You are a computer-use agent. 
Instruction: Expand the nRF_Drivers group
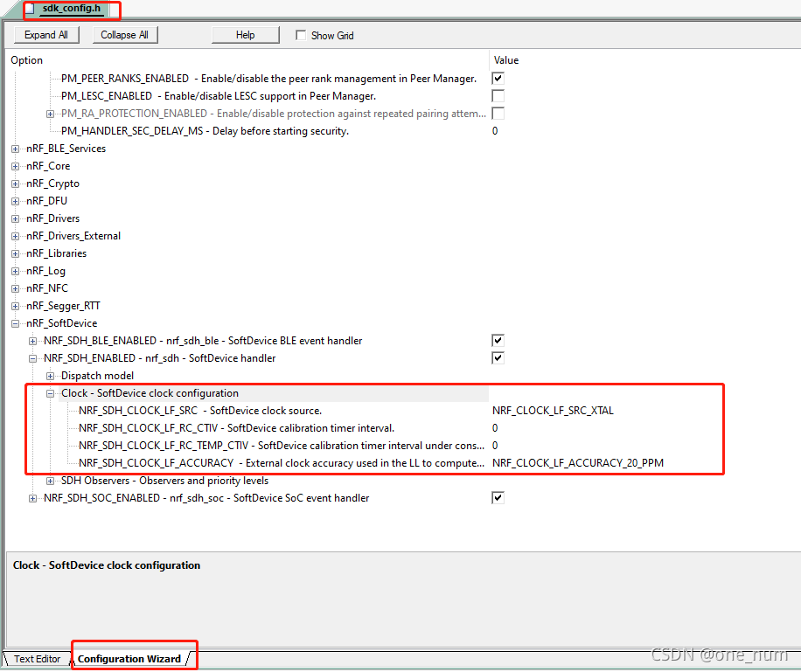click(16, 219)
